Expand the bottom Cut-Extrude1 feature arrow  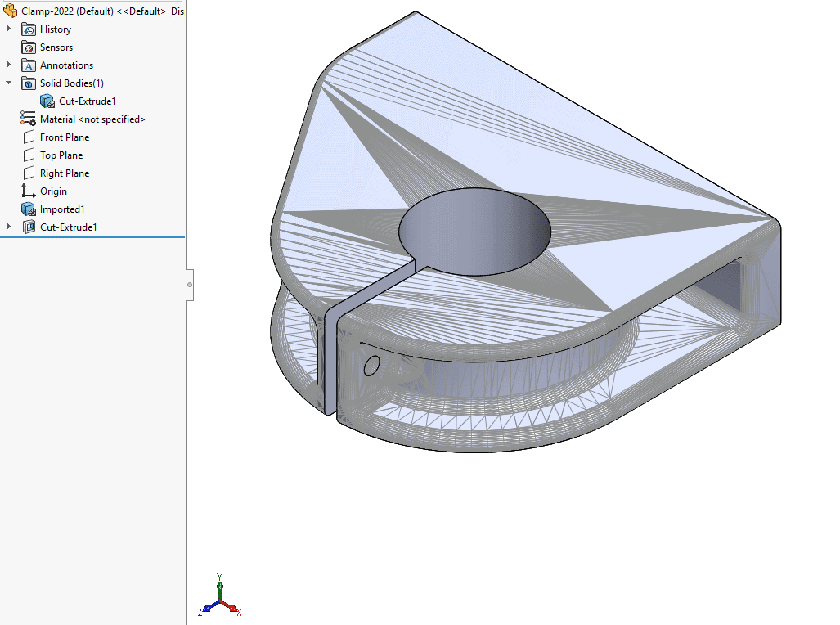coord(9,227)
